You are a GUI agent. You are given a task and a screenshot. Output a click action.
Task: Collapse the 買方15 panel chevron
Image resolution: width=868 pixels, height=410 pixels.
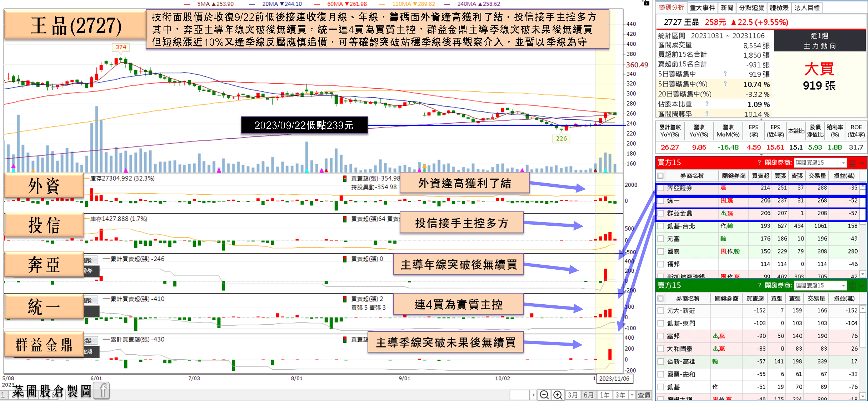[862, 163]
